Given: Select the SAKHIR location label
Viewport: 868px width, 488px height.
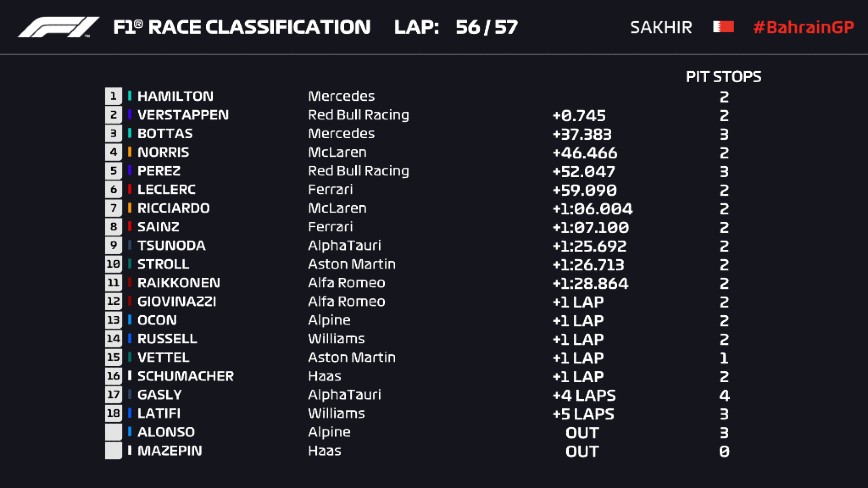Looking at the screenshot, I should 661,27.
